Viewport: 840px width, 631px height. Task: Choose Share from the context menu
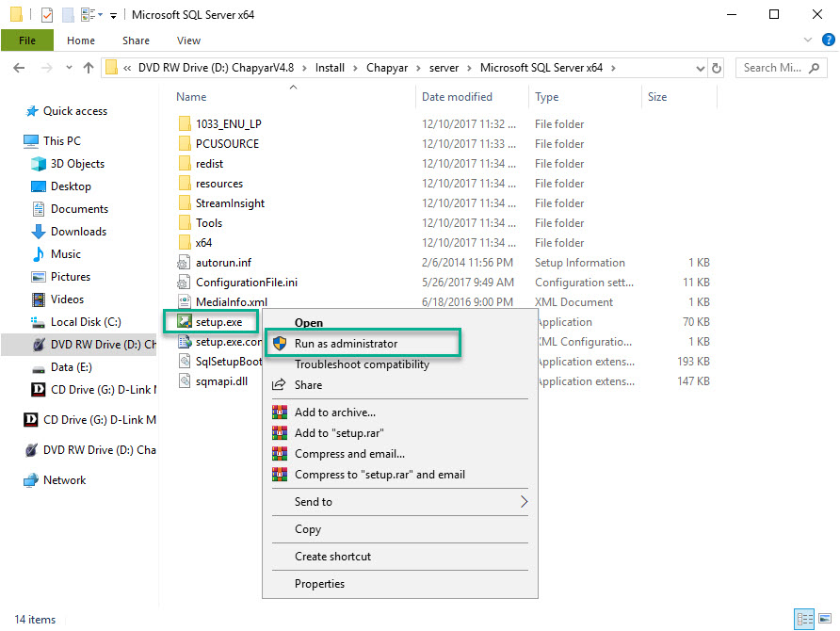400,385
